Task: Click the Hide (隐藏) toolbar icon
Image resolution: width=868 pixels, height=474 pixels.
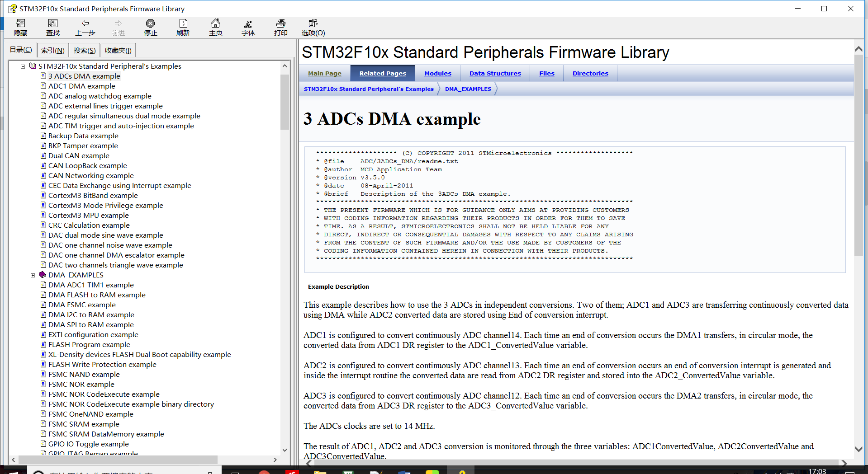Action: [x=20, y=23]
